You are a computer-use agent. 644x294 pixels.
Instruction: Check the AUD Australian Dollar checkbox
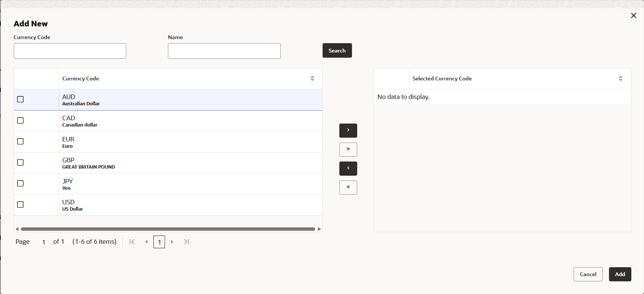[20, 99]
